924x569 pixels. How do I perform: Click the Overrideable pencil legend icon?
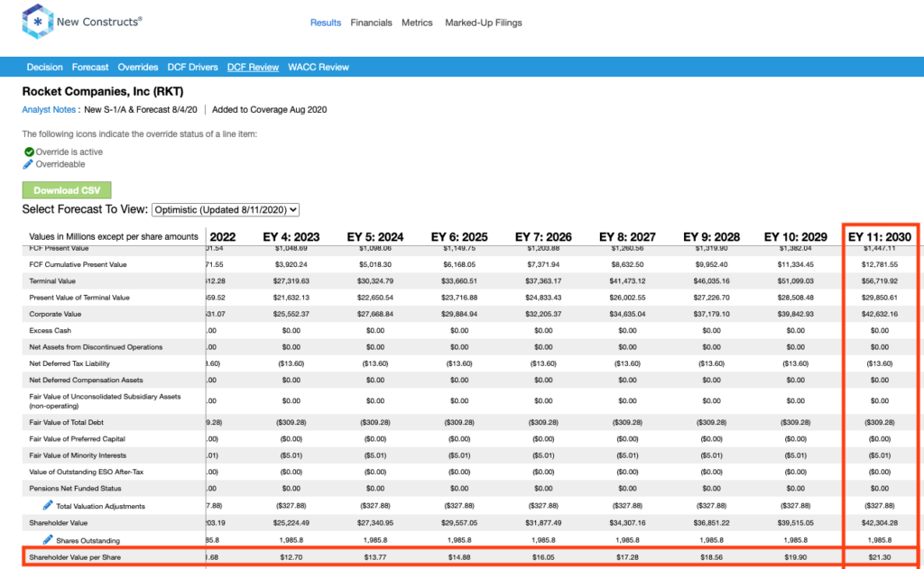pos(29,164)
